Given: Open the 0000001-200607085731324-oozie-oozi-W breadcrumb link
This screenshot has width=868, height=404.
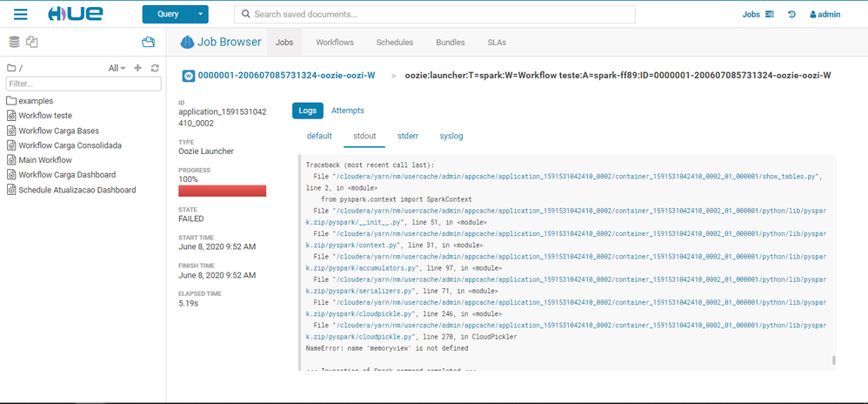Looking at the screenshot, I should click(286, 76).
